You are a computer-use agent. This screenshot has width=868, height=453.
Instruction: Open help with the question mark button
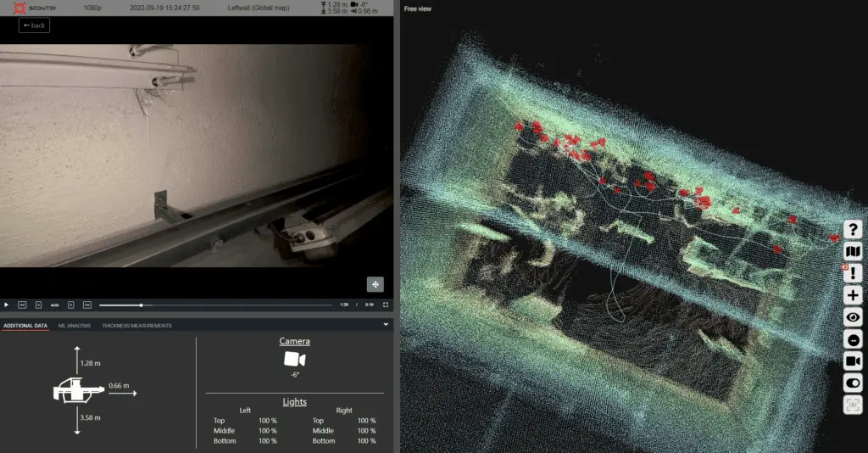(853, 229)
